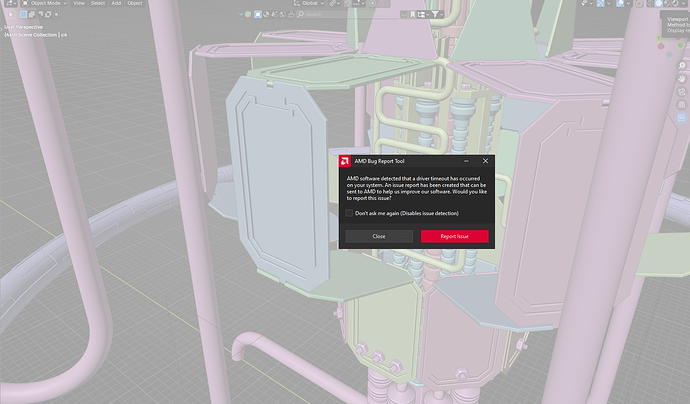Open the View menu in viewport header
Viewport: 690px width, 404px height.
tap(79, 3)
